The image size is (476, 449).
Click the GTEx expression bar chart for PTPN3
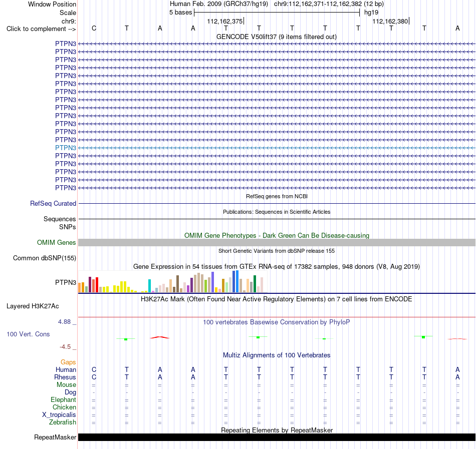[173, 282]
